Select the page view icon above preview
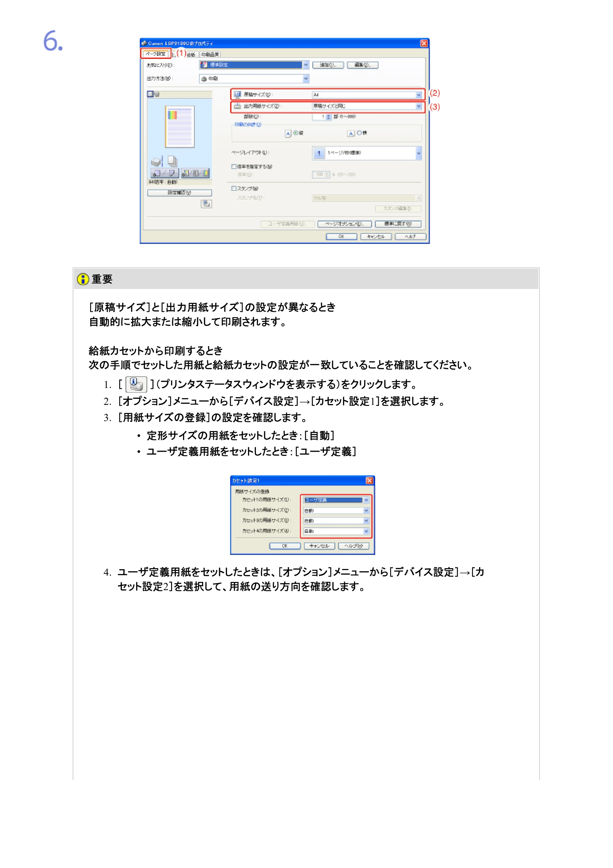The width and height of the screenshot is (613, 868). coord(150,94)
